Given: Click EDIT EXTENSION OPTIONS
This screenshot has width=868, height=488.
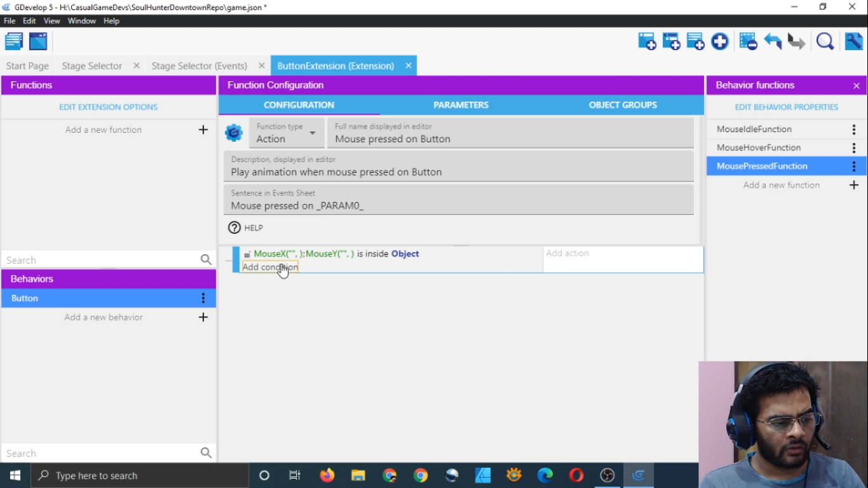Looking at the screenshot, I should point(109,107).
